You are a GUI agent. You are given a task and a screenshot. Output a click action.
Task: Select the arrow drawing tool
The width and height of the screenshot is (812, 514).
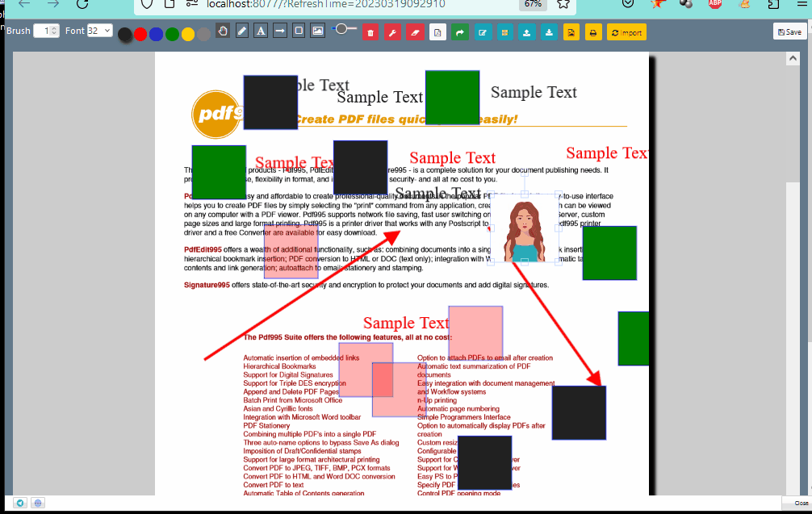click(x=279, y=31)
